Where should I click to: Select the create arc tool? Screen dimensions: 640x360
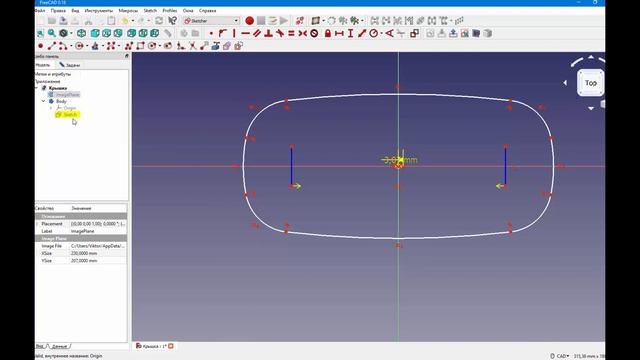(x=63, y=46)
